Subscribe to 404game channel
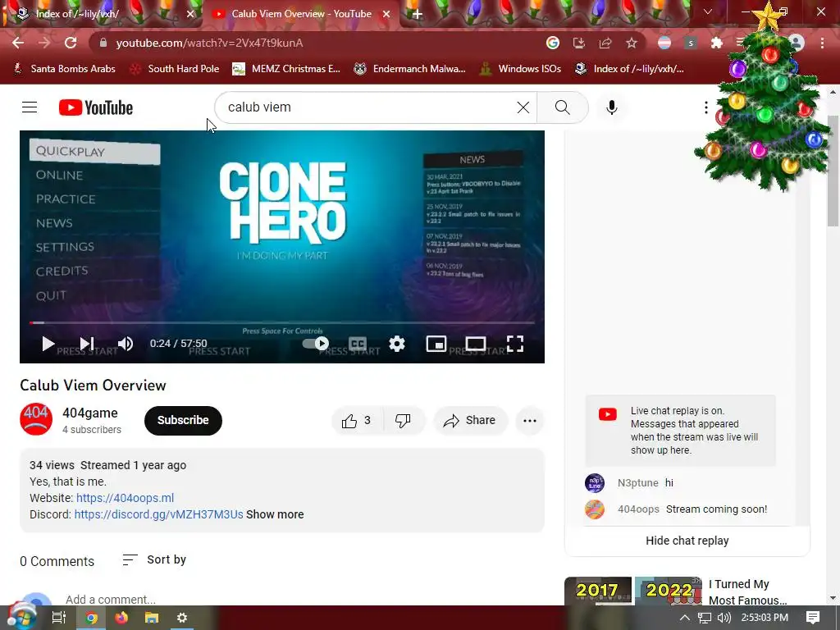This screenshot has height=630, width=840. tap(183, 421)
